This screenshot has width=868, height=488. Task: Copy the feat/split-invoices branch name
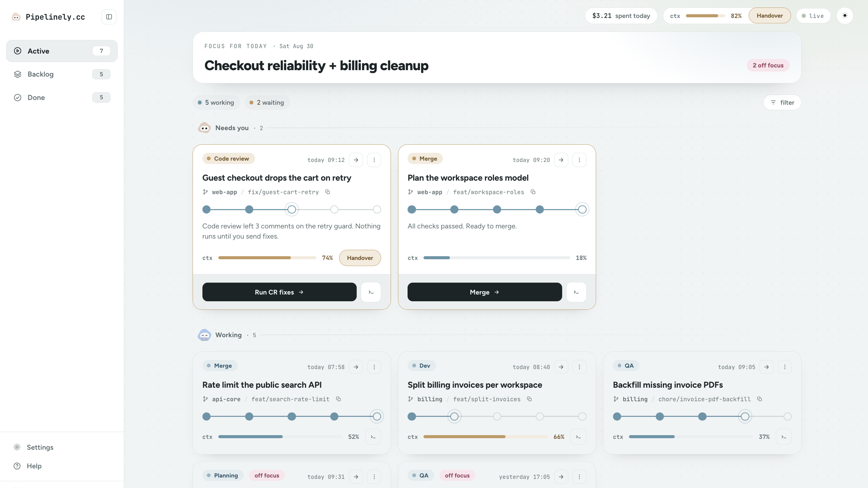pyautogui.click(x=529, y=399)
